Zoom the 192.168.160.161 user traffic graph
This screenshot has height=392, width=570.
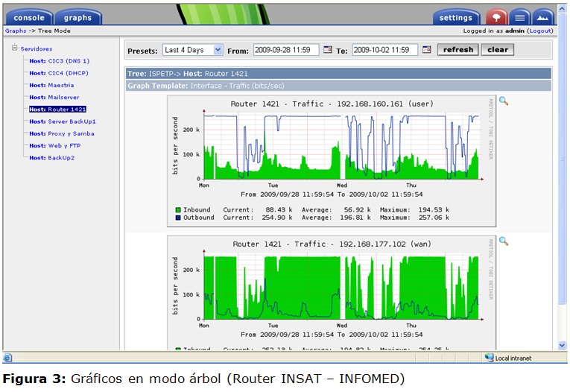coord(504,101)
